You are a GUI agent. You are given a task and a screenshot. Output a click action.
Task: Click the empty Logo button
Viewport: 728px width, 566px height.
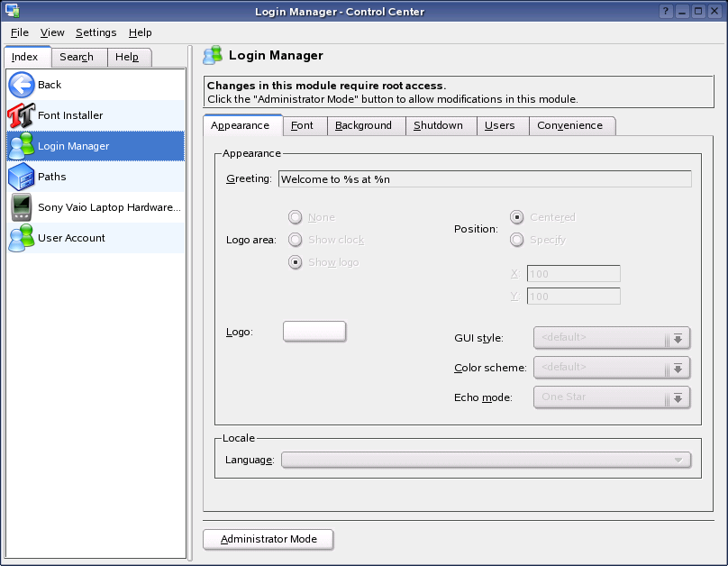[314, 332]
